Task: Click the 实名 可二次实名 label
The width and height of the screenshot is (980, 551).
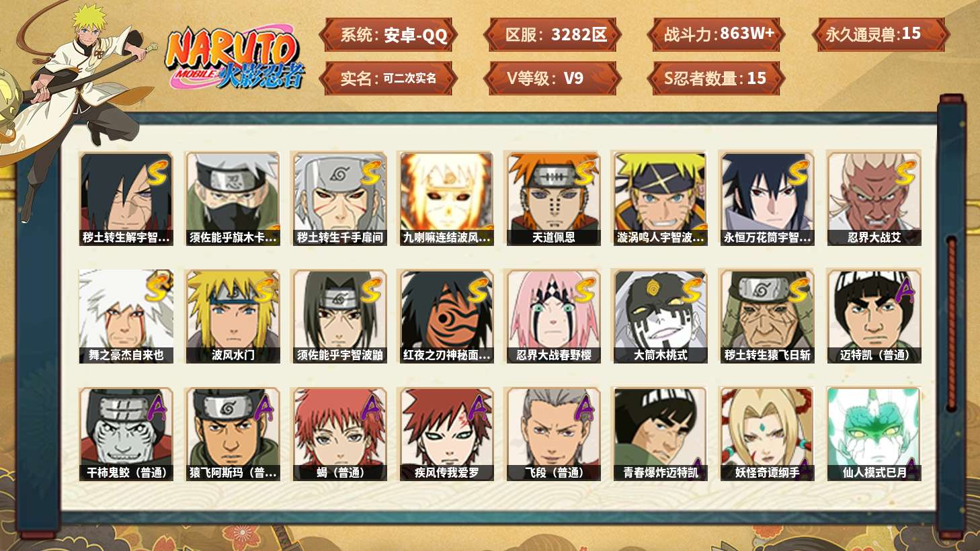Action: (x=389, y=79)
